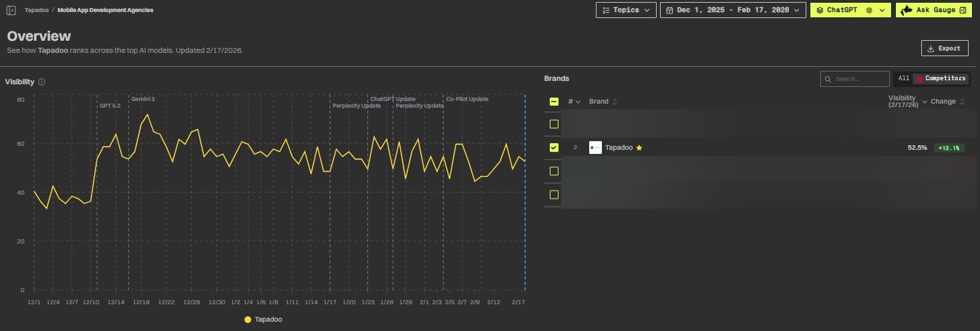This screenshot has height=331, width=980.
Task: Sort brands by the # rank column
Action: 575,102
